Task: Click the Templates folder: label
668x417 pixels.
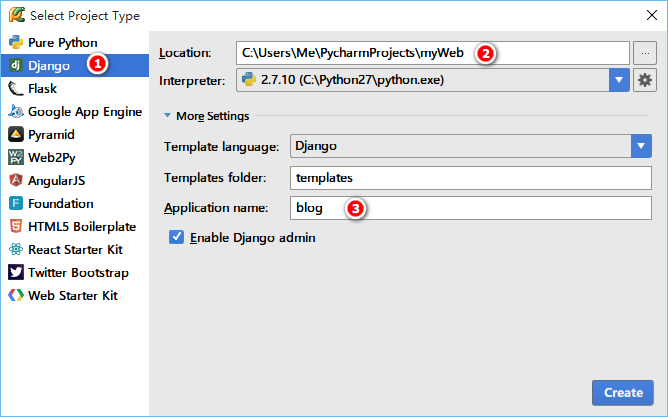Action: click(215, 178)
